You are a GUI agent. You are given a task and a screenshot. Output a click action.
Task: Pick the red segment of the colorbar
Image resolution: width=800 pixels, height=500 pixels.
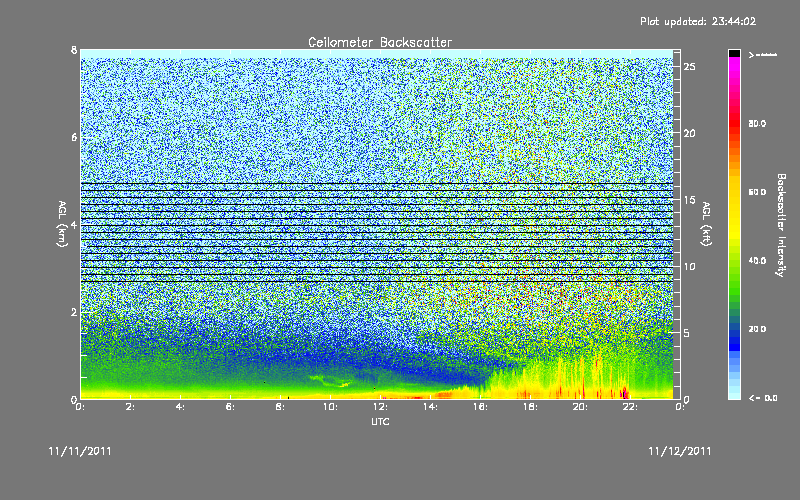pos(734,122)
